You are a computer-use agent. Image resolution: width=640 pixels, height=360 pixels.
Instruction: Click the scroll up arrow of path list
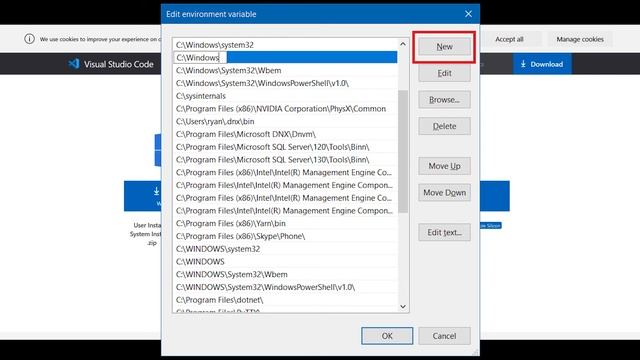click(403, 44)
